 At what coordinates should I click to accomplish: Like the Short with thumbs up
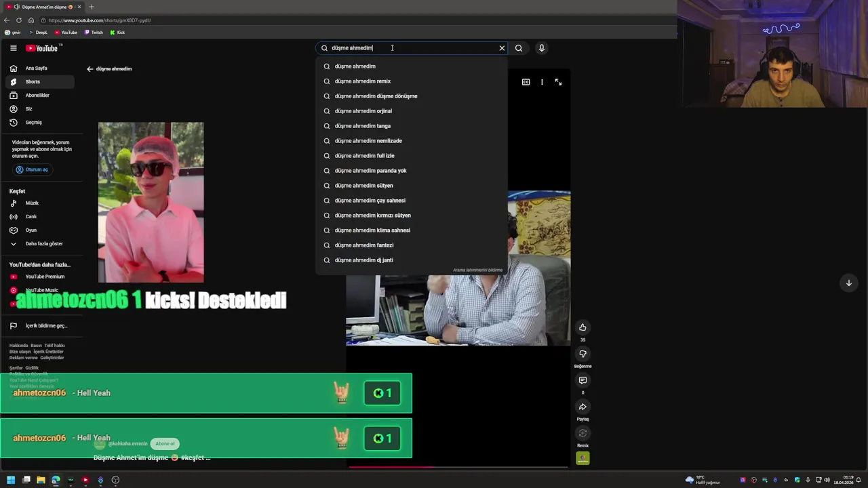583,327
